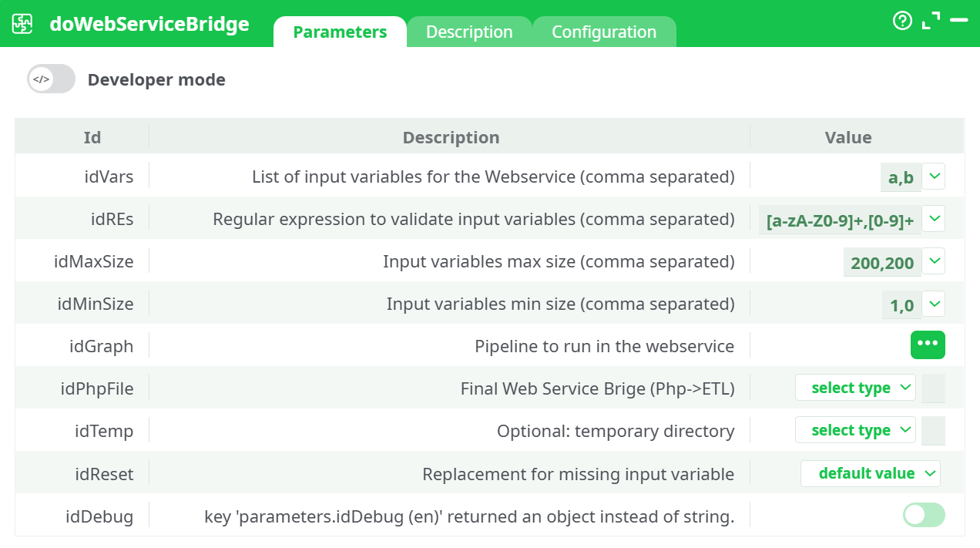Open the idReset 'default value' dropdown
The image size is (980, 548).
(870, 473)
